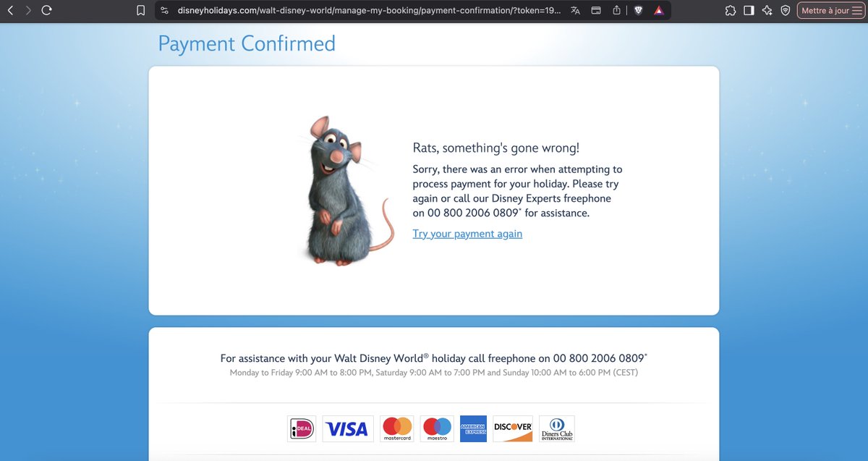Viewport: 868px width, 461px height.
Task: Open Brave VPN shield icon
Action: [x=785, y=11]
